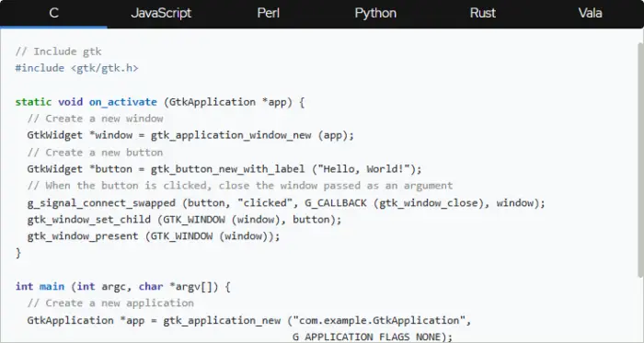Screen dimensions: 644x343
Task: Click the "// Include gtk" comment
Action: coord(58,51)
